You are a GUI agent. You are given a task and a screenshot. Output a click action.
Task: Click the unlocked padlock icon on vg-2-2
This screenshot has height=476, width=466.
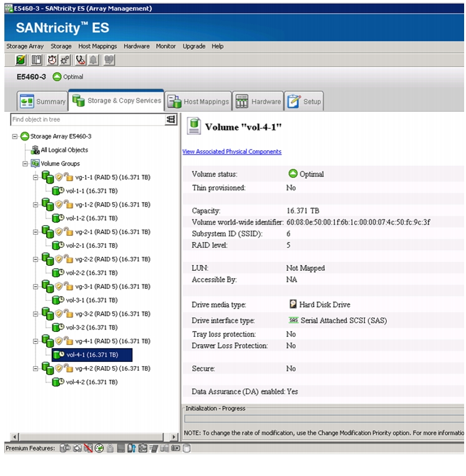pyautogui.click(x=69, y=258)
